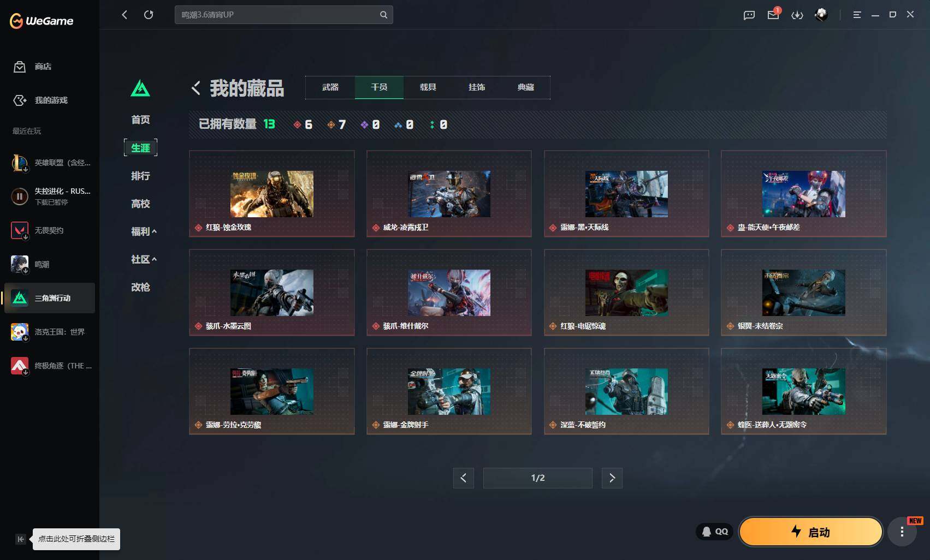The height and width of the screenshot is (560, 930).
Task: Open the hamburger settings menu
Action: 857,15
